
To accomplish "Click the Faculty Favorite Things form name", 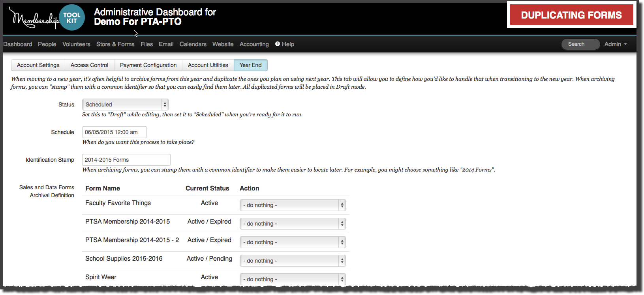I will (x=118, y=203).
